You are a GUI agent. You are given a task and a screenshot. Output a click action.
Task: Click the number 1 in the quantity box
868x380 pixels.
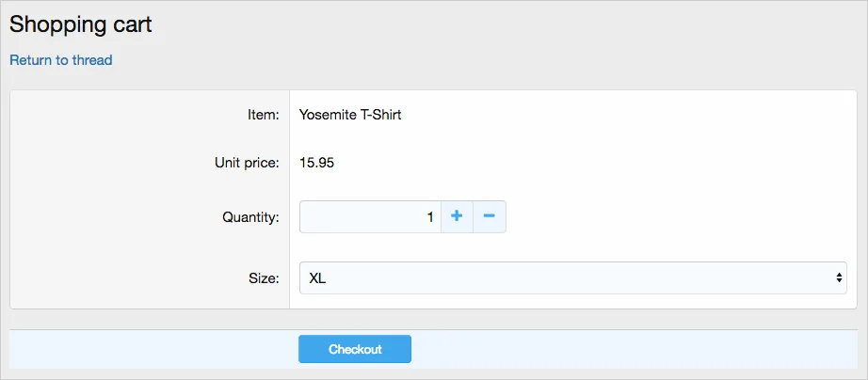click(x=430, y=217)
